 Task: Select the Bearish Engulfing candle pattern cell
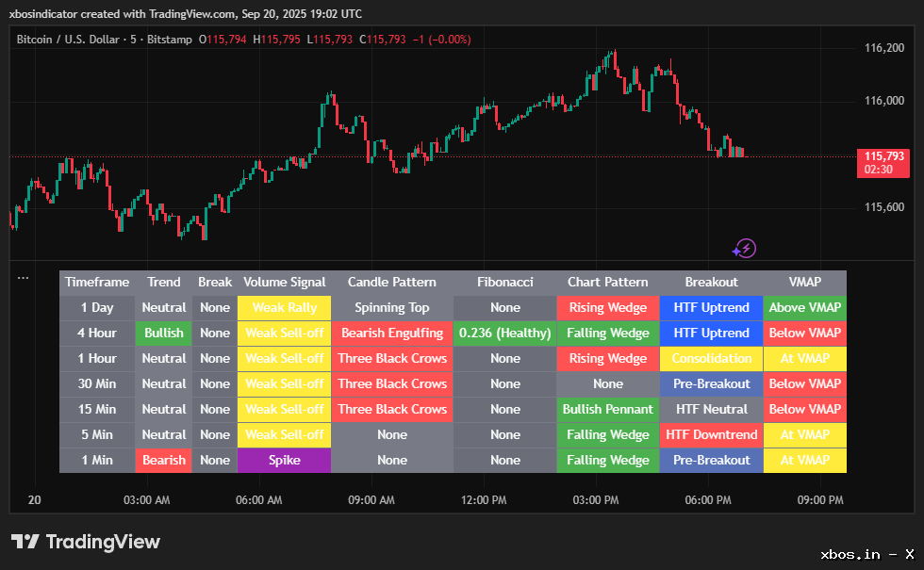click(x=392, y=333)
